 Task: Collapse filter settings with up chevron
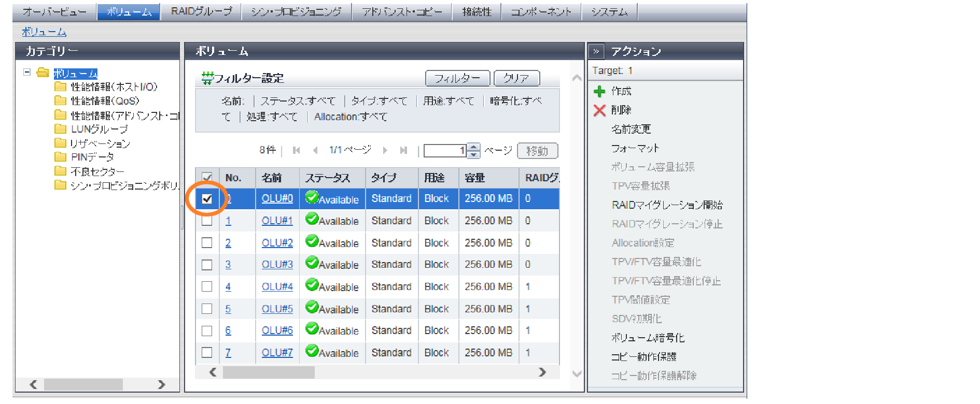[577, 78]
